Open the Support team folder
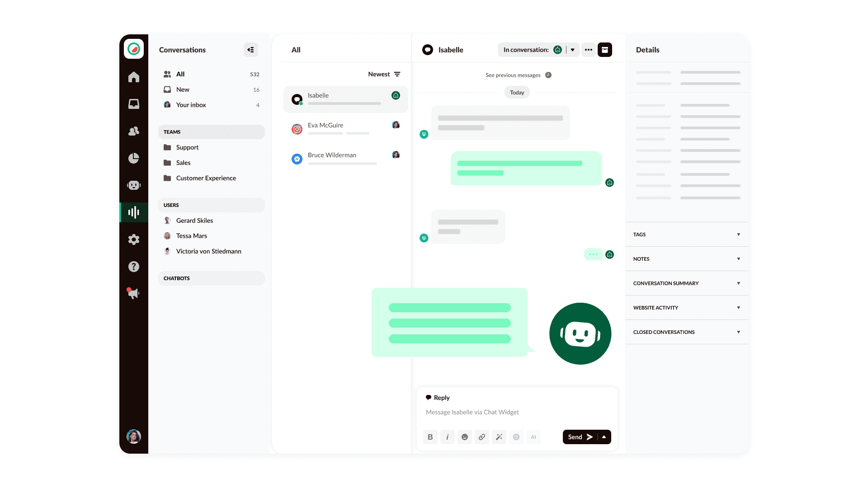The width and height of the screenshot is (868, 488). (x=211, y=147)
